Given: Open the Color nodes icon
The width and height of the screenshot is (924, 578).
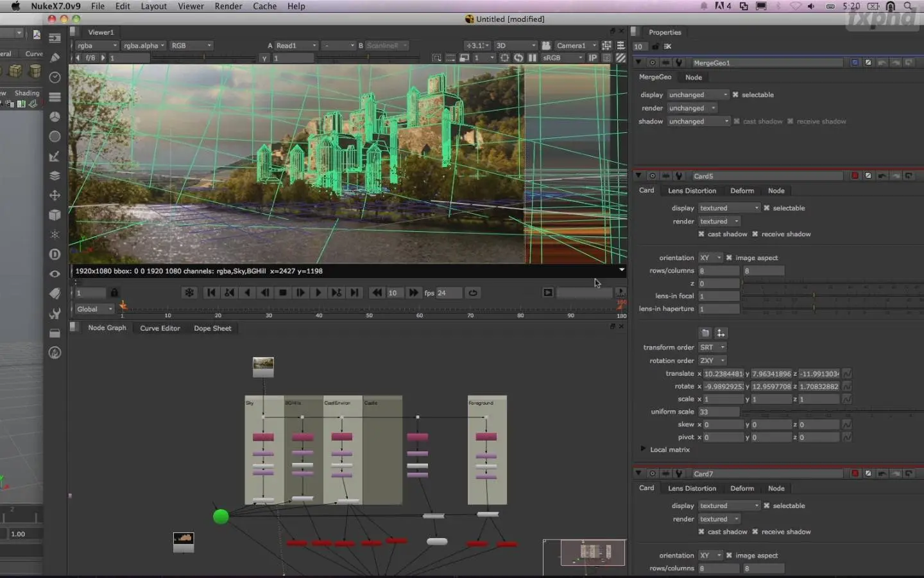Looking at the screenshot, I should 55,117.
